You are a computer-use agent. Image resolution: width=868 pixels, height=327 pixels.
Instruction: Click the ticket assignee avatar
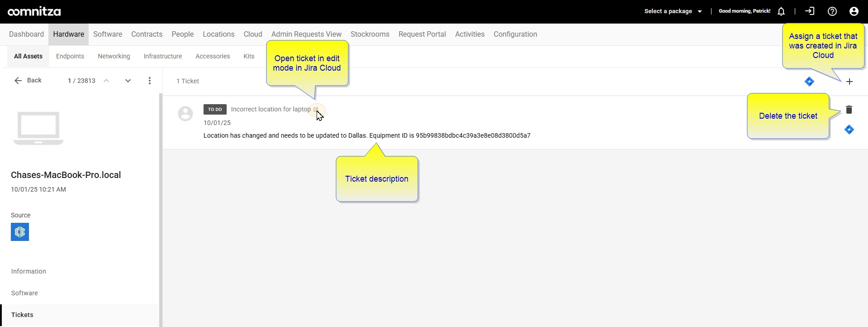click(185, 114)
